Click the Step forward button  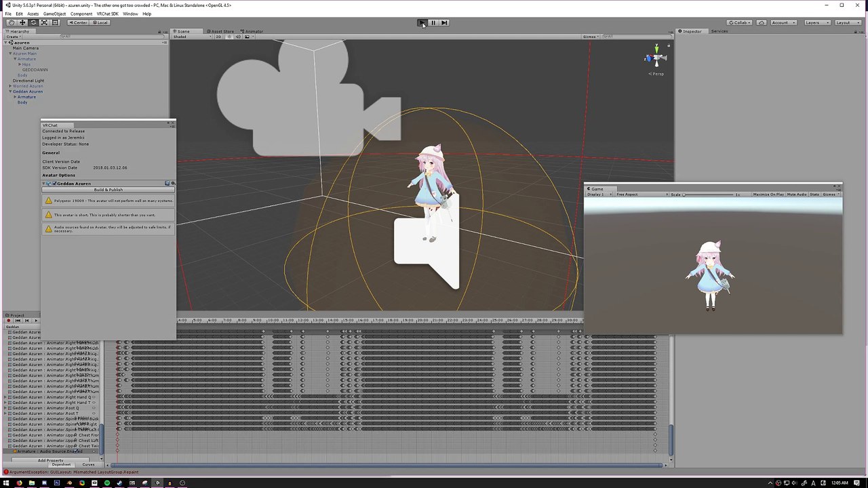pos(444,22)
